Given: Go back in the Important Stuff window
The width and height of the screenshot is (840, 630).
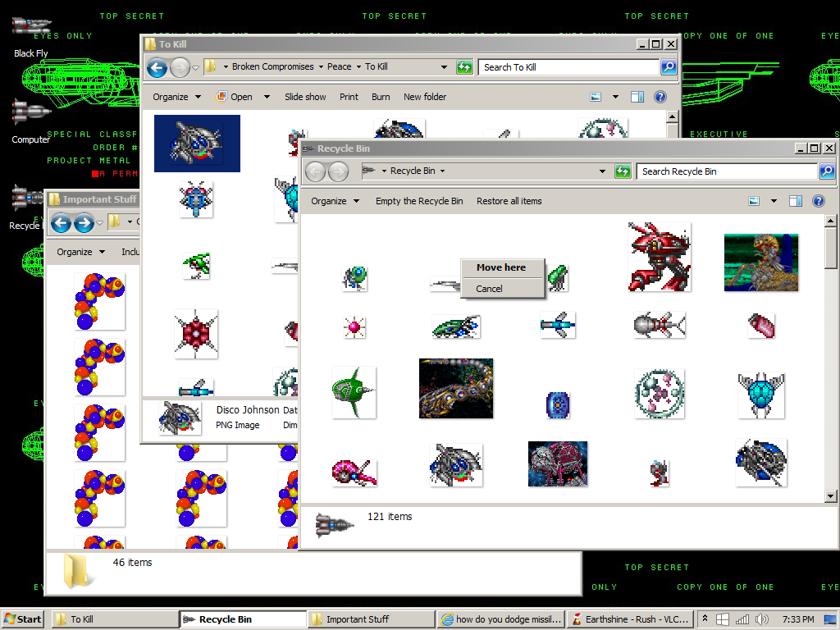Looking at the screenshot, I should [x=61, y=222].
